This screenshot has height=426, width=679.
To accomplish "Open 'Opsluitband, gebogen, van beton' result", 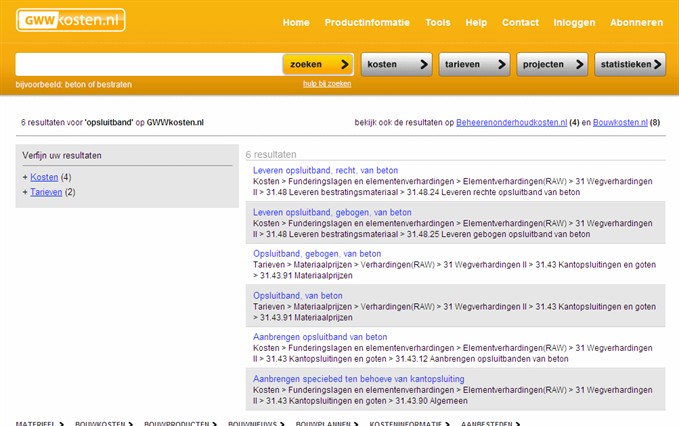I will point(317,254).
